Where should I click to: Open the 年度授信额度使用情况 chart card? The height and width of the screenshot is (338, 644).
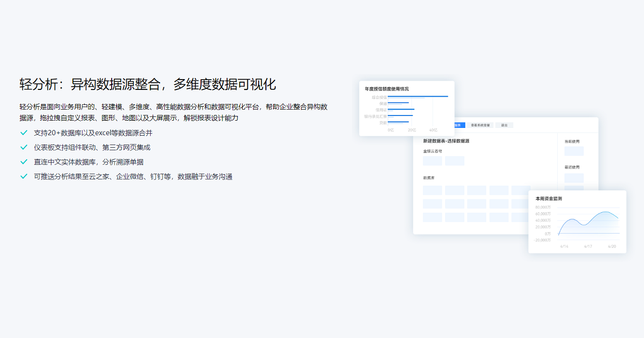tap(407, 108)
